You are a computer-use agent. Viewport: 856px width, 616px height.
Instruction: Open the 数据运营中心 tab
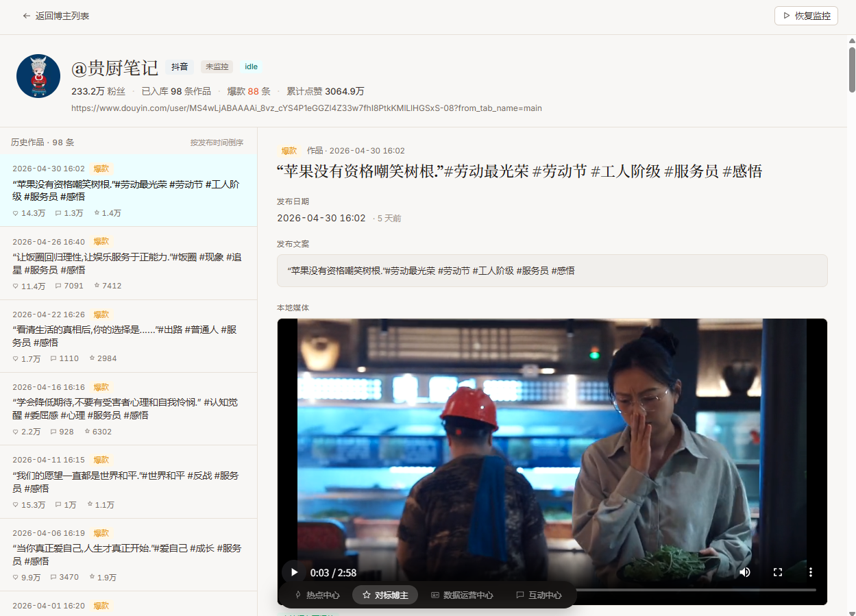(x=462, y=595)
